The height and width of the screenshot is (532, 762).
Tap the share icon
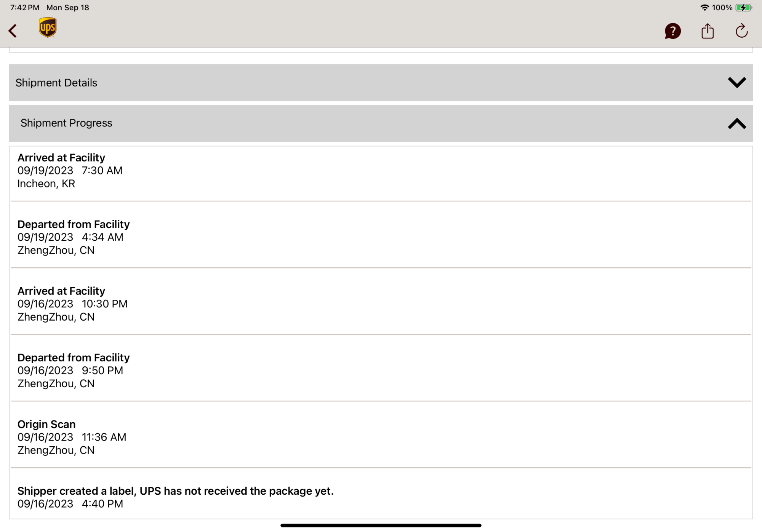708,31
